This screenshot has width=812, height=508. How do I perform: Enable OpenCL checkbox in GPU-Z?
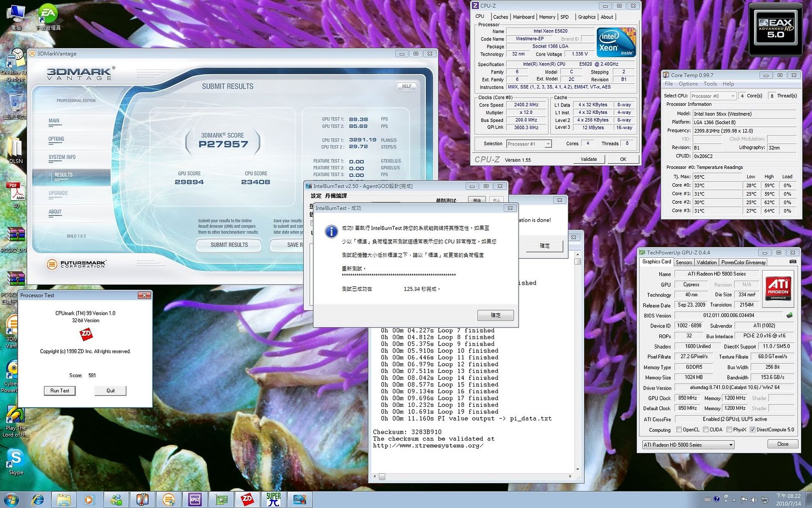coord(679,429)
